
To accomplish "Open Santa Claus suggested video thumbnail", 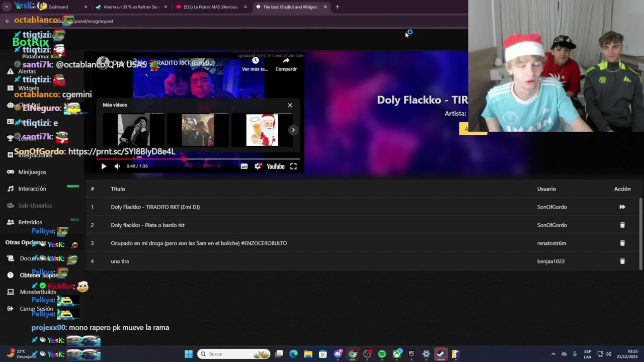I will [262, 130].
